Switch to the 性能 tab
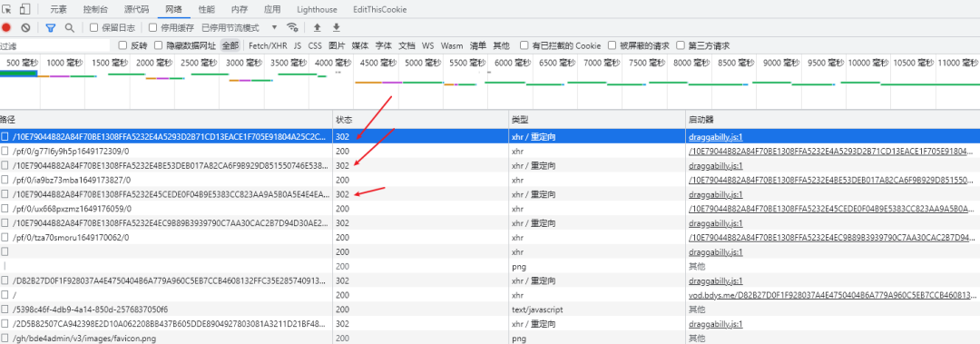This screenshot has height=344, width=980. point(206,9)
